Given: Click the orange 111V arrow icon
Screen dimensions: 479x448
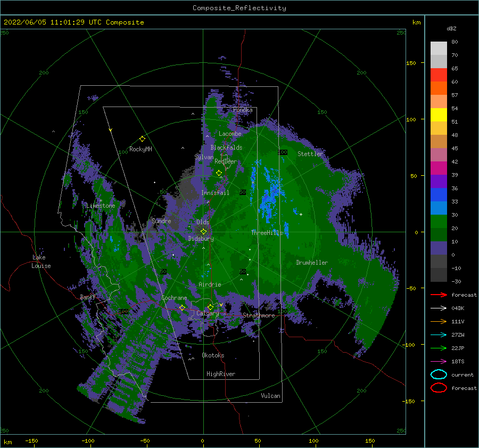Looking at the screenshot, I should click(439, 321).
